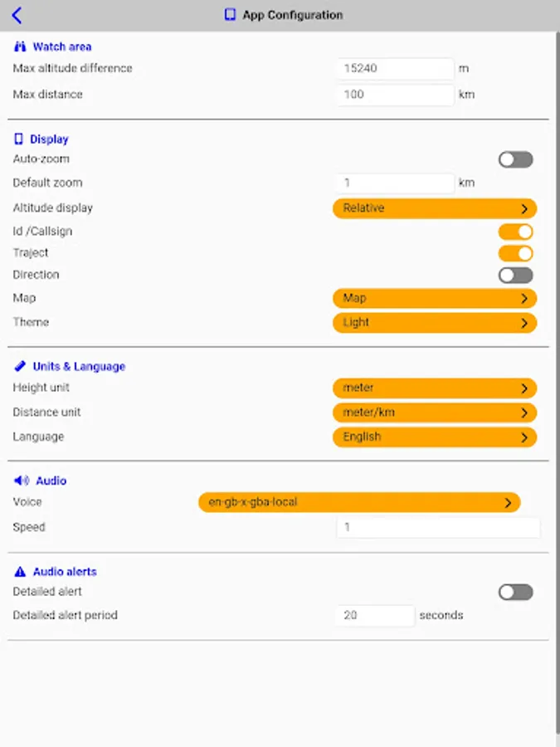Turn off the Id /Callsign toggle
Image resolution: width=560 pixels, height=747 pixels.
[515, 232]
